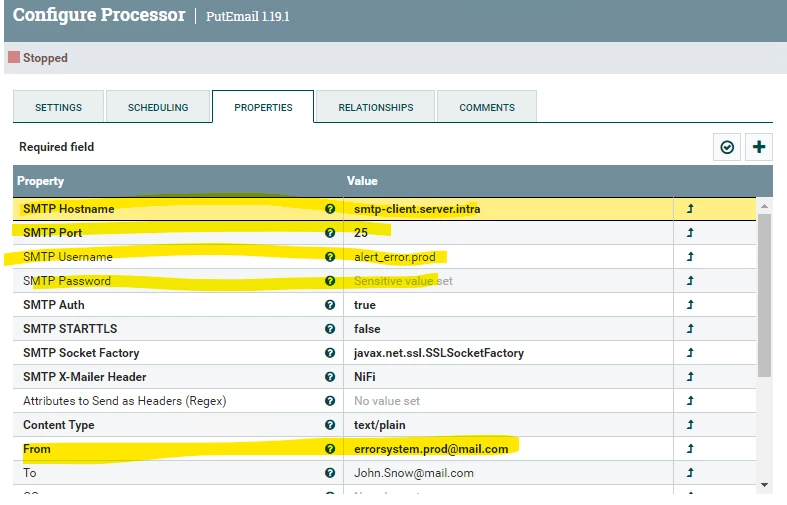Click help icon for SMTP Username
The height and width of the screenshot is (505, 787).
click(330, 257)
